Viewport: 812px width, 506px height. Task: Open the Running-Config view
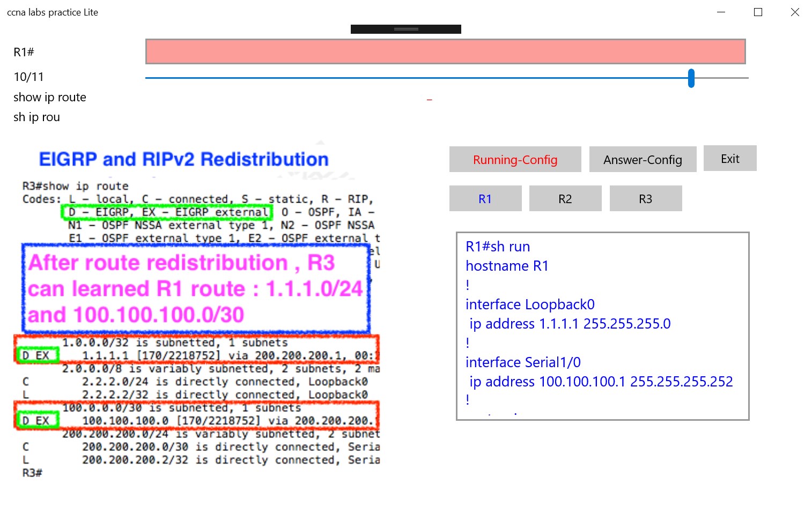point(515,159)
